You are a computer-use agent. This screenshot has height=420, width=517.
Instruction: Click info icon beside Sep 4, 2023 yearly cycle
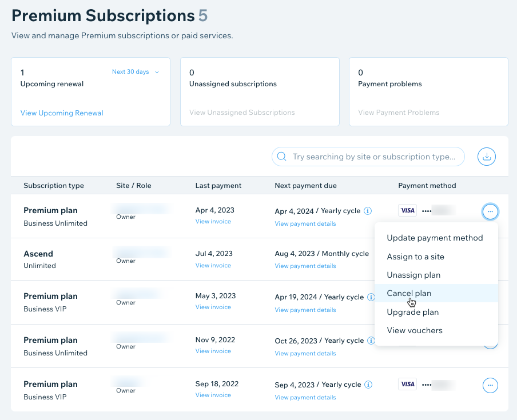click(x=368, y=385)
